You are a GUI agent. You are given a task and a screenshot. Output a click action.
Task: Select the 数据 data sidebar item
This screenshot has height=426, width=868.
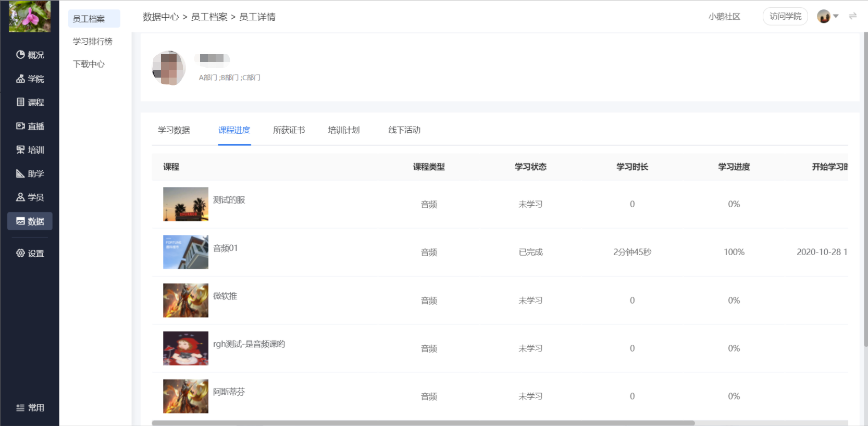(x=30, y=221)
